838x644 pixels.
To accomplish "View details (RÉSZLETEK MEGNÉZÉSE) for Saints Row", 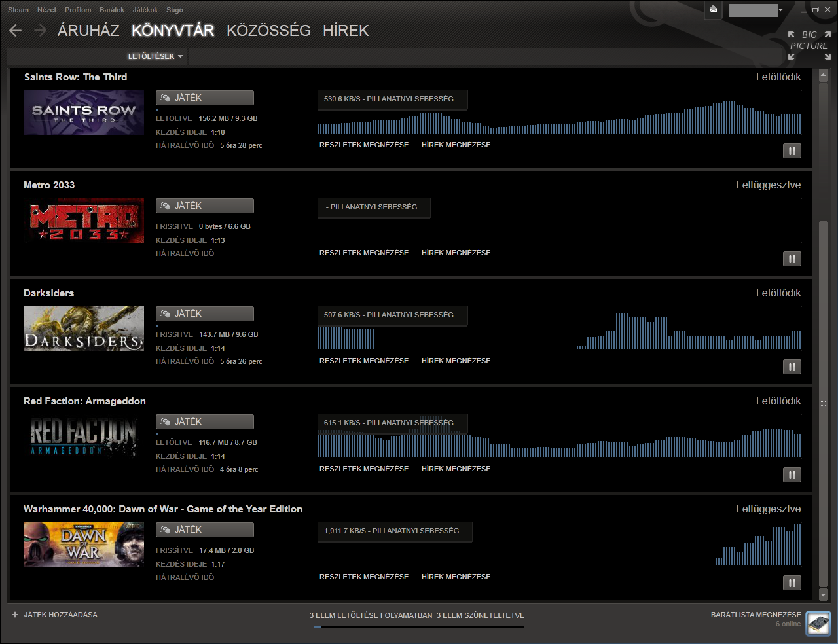I will (364, 145).
